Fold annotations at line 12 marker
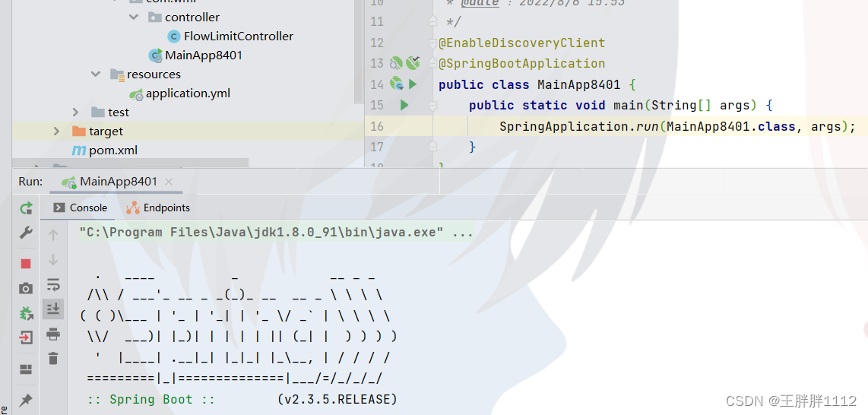 coord(433,43)
